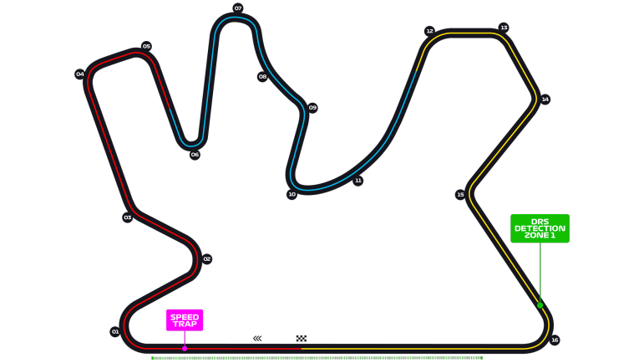
Task: Click the checkered start/finish flag icon
Action: pyautogui.click(x=302, y=339)
